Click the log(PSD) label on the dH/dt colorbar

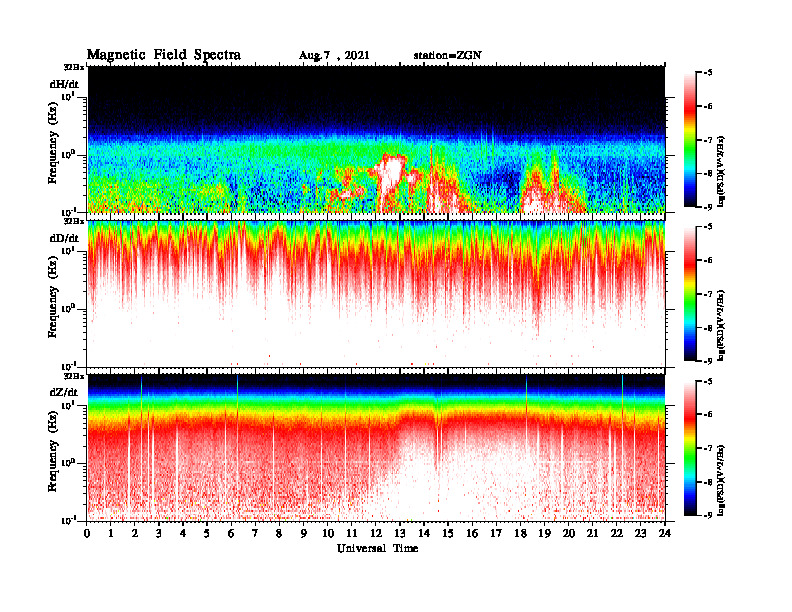point(721,171)
